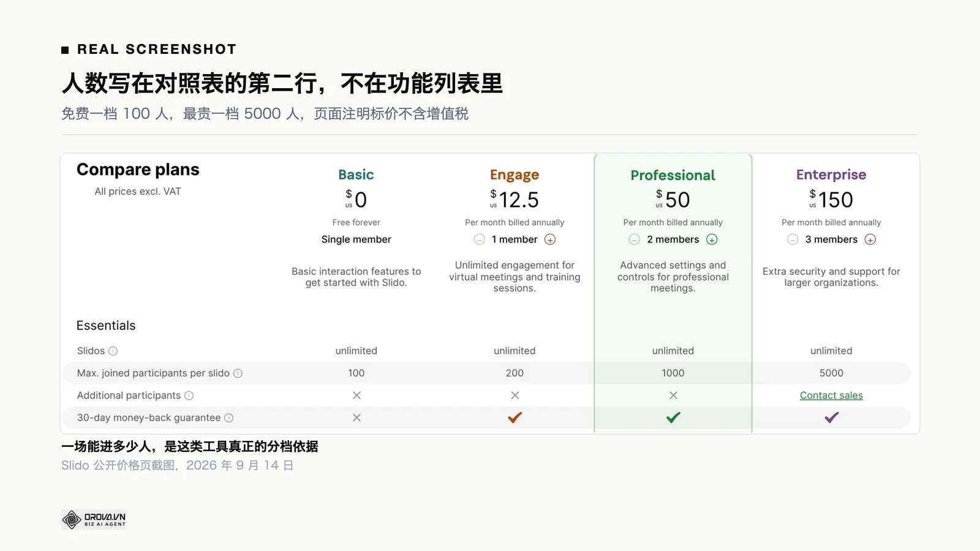The width and height of the screenshot is (980, 551).
Task: Click '1 member' under Engage
Action: pos(514,239)
